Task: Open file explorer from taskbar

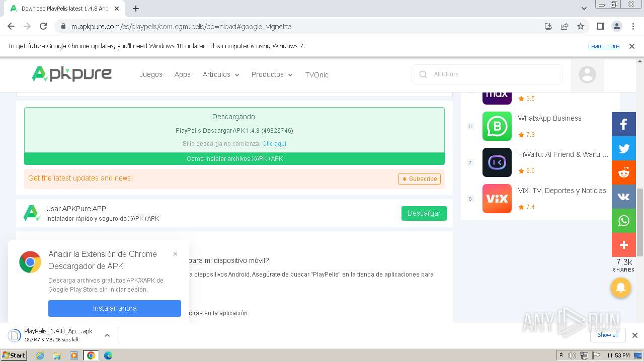Action: pos(57,355)
